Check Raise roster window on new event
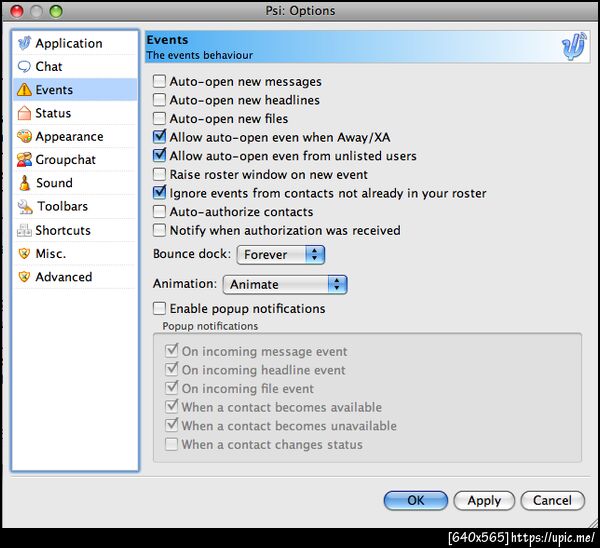This screenshot has width=600, height=548. tap(159, 175)
